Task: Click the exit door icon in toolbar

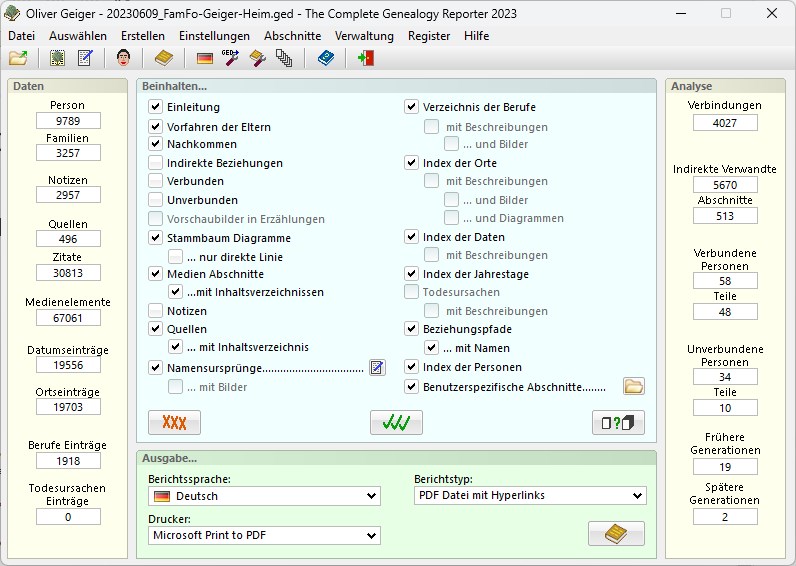Action: click(x=365, y=58)
